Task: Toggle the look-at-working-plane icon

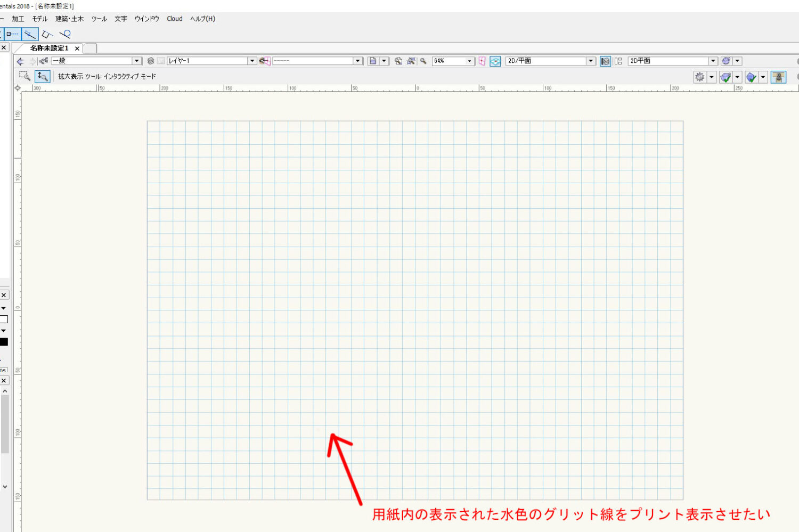Action: [495, 61]
